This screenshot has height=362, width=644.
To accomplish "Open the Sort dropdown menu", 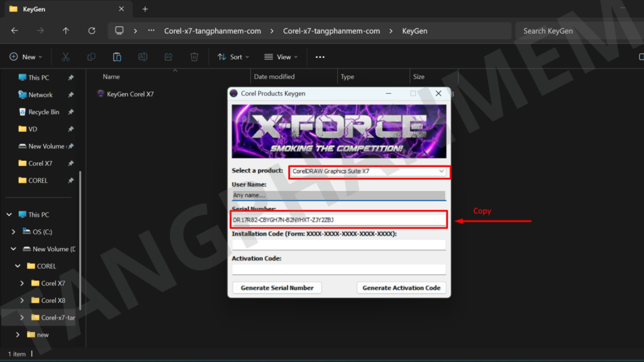I will (x=233, y=57).
